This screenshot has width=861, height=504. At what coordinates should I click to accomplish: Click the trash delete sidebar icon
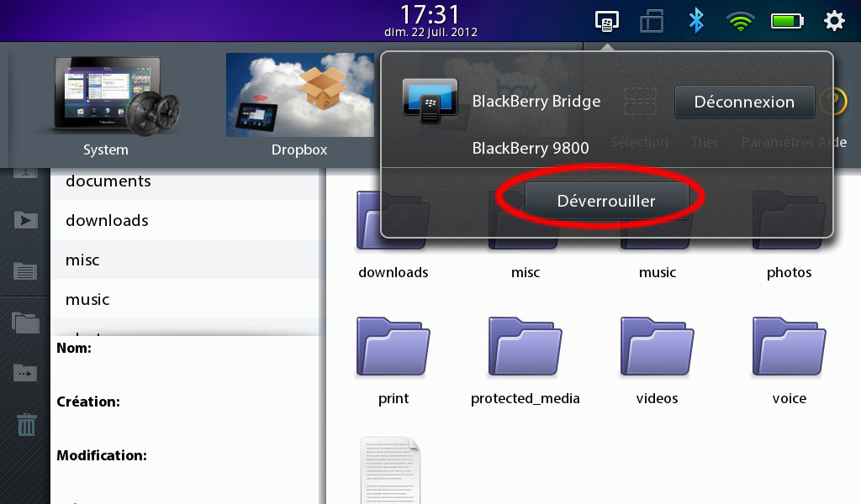[26, 424]
